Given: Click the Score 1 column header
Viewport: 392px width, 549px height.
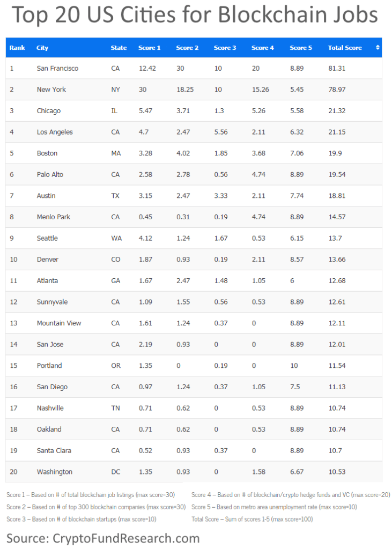Looking at the screenshot, I should point(150,48).
